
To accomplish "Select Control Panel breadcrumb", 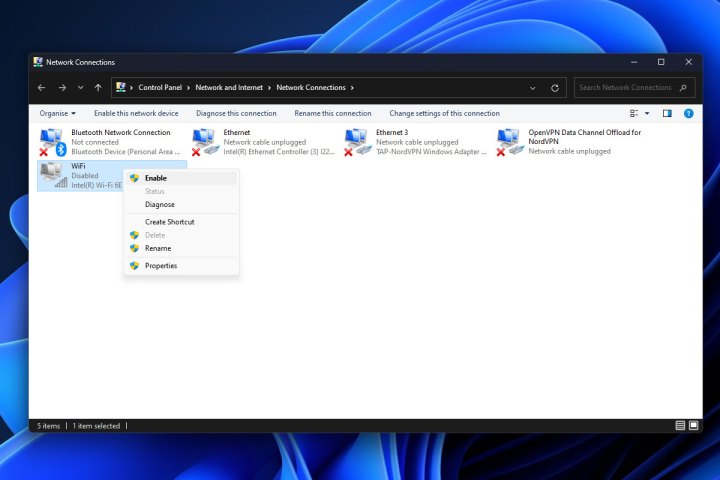I will tap(160, 87).
